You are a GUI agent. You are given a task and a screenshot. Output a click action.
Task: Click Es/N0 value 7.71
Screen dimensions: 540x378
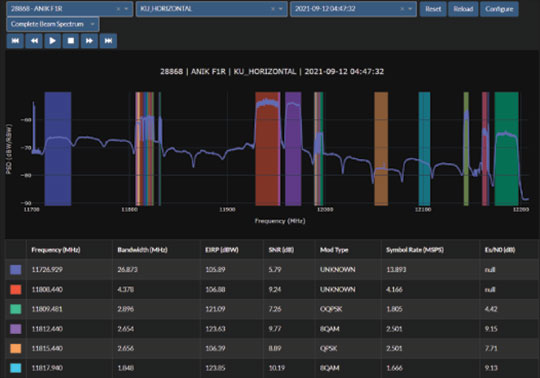(491, 348)
